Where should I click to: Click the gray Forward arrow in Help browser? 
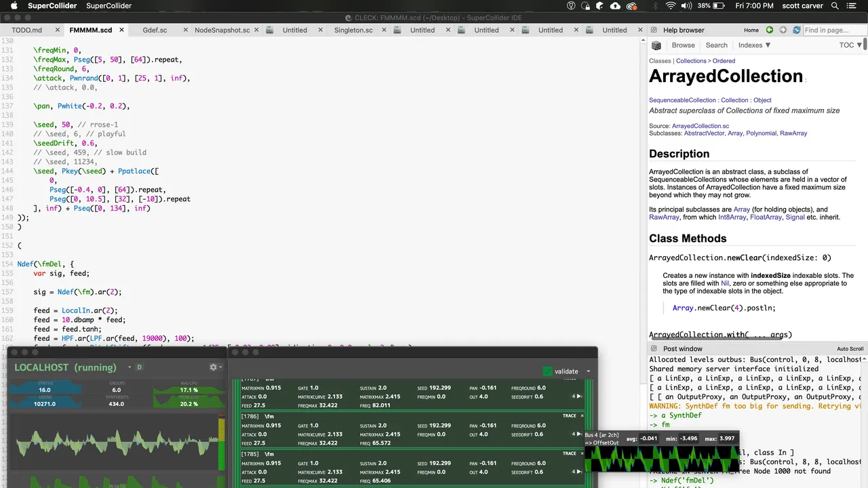pos(783,30)
